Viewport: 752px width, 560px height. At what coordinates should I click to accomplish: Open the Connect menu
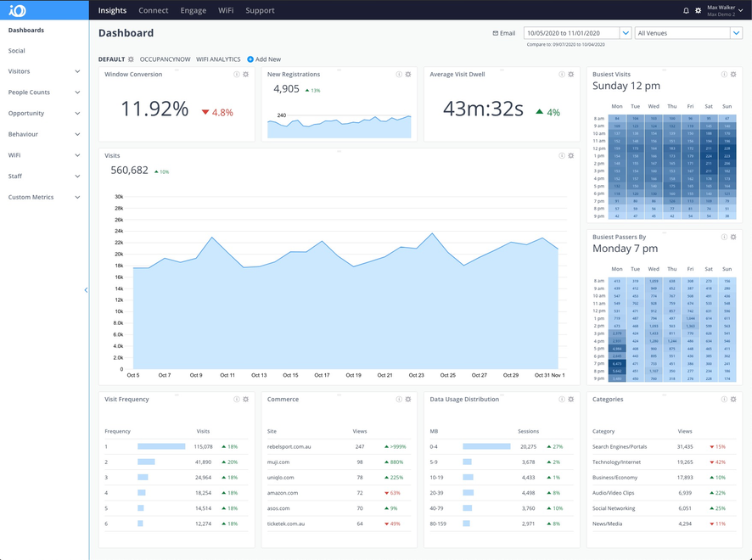coord(153,11)
